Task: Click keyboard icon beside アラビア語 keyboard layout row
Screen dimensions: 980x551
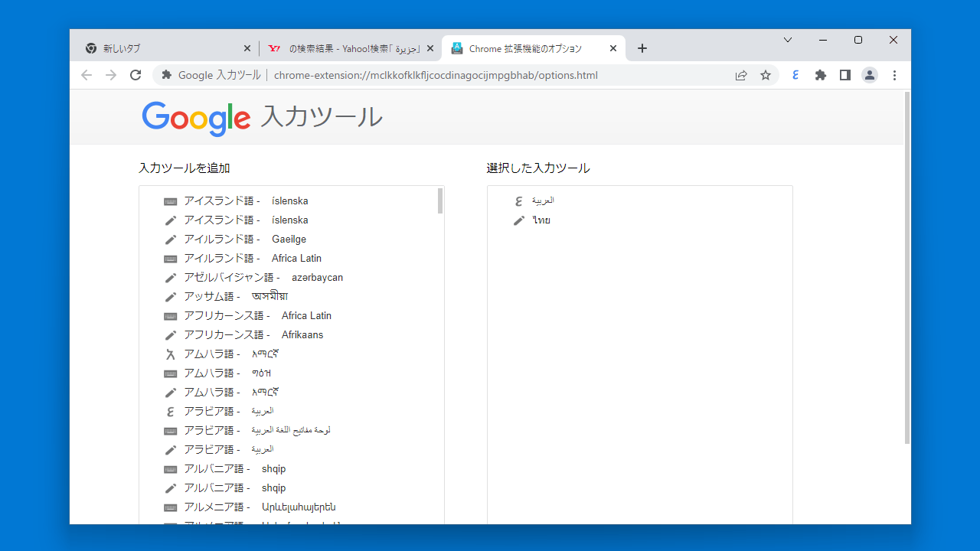Action: coord(171,431)
